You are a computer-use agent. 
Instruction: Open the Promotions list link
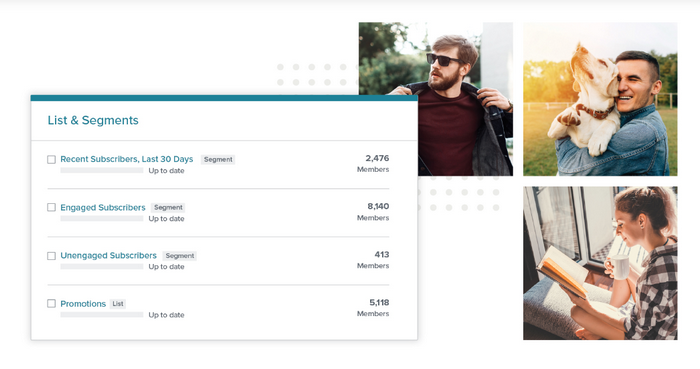pos(83,304)
